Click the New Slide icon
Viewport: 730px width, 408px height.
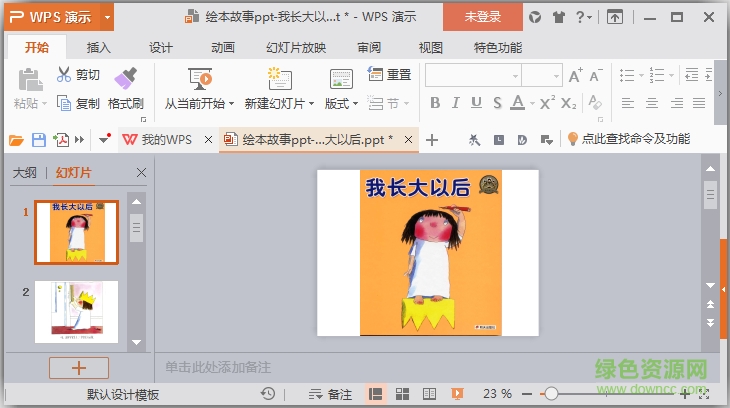(279, 79)
